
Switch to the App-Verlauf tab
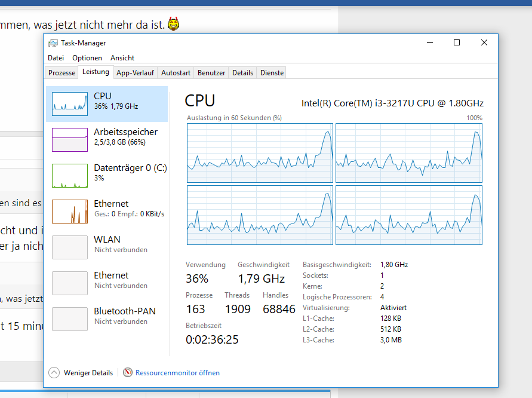point(135,73)
